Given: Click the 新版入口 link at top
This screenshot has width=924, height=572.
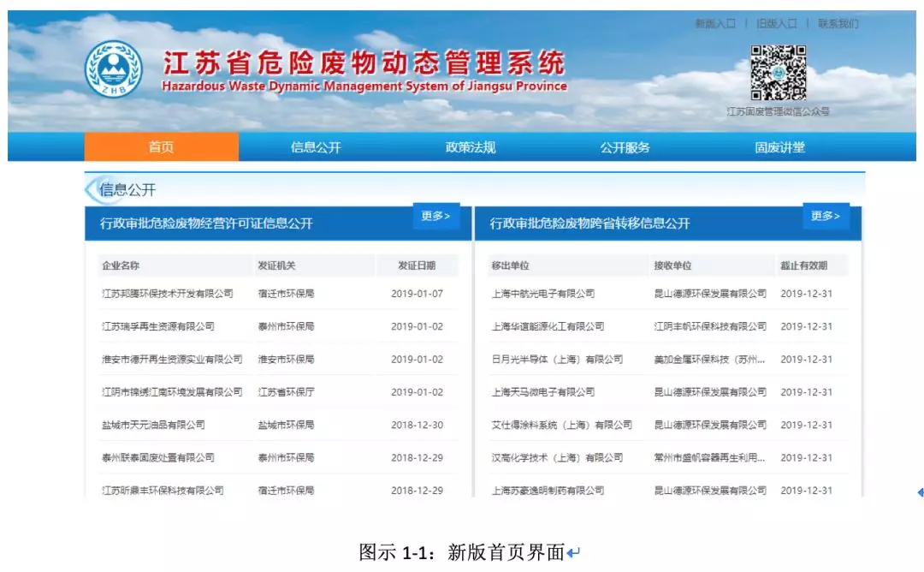Looking at the screenshot, I should click(x=714, y=24).
